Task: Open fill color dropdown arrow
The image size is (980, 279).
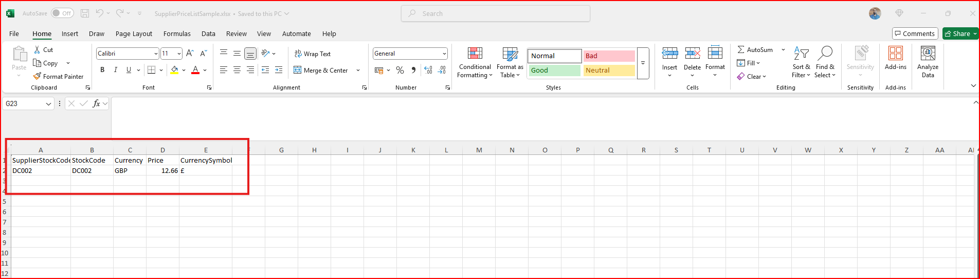Action: point(184,70)
